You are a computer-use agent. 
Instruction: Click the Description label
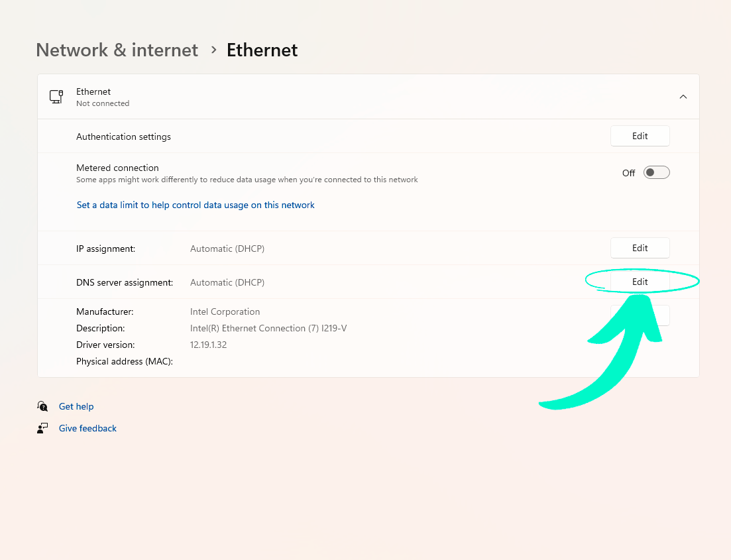point(101,328)
